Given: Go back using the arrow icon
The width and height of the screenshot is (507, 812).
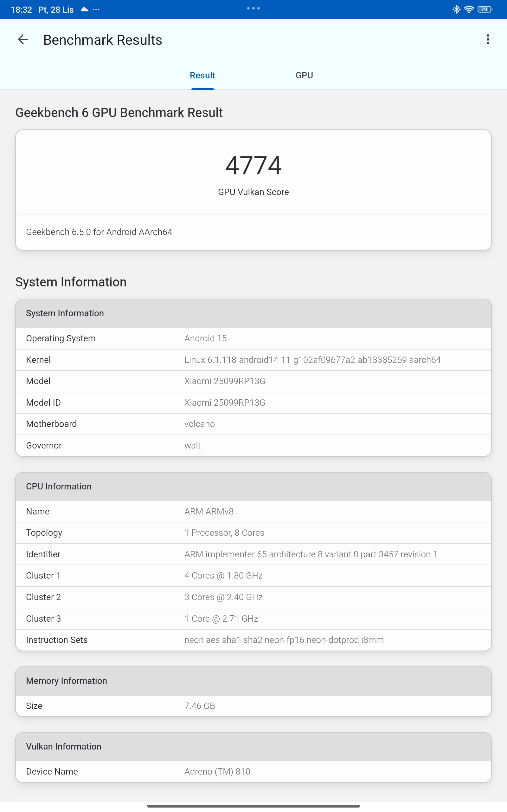Looking at the screenshot, I should pos(23,40).
